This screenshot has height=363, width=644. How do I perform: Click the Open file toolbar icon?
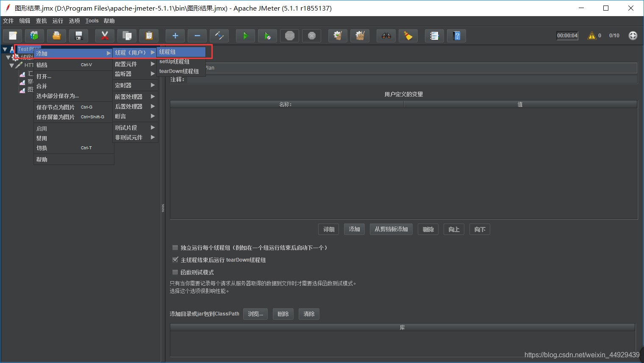pos(56,36)
